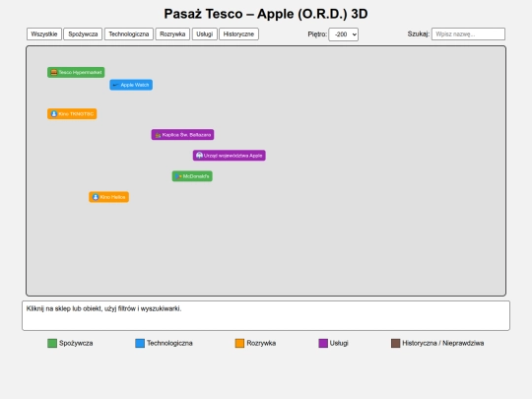Filter by Usługi category
Image resolution: width=532 pixels, height=399 pixels.
click(205, 33)
